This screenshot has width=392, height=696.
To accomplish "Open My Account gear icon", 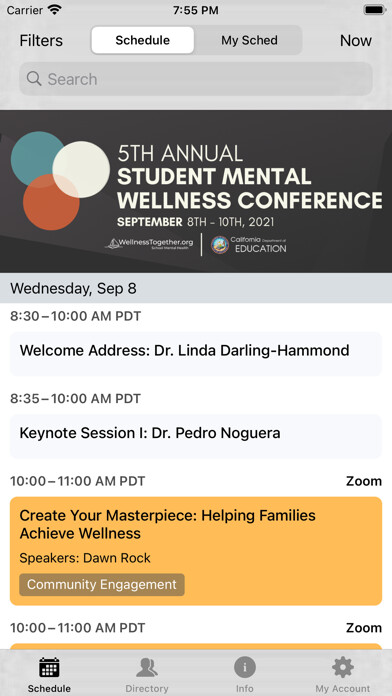I will 343,668.
